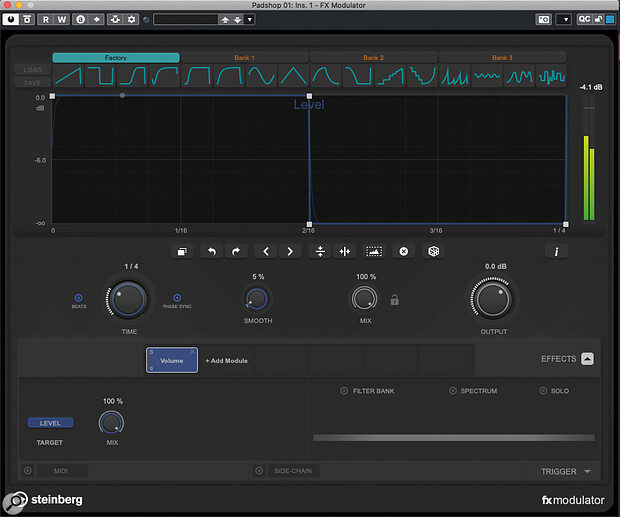
Task: Switch to the Bank 3 tab
Action: click(x=502, y=58)
